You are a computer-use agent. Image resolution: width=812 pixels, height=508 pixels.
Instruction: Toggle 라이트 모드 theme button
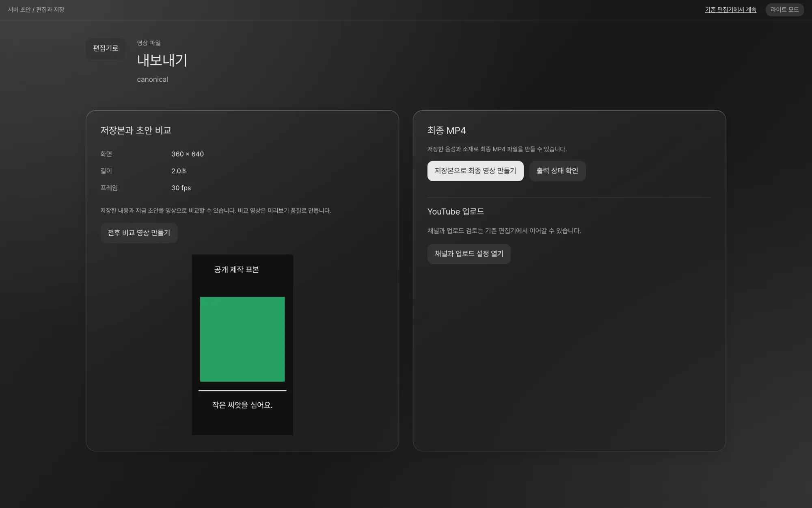(784, 10)
